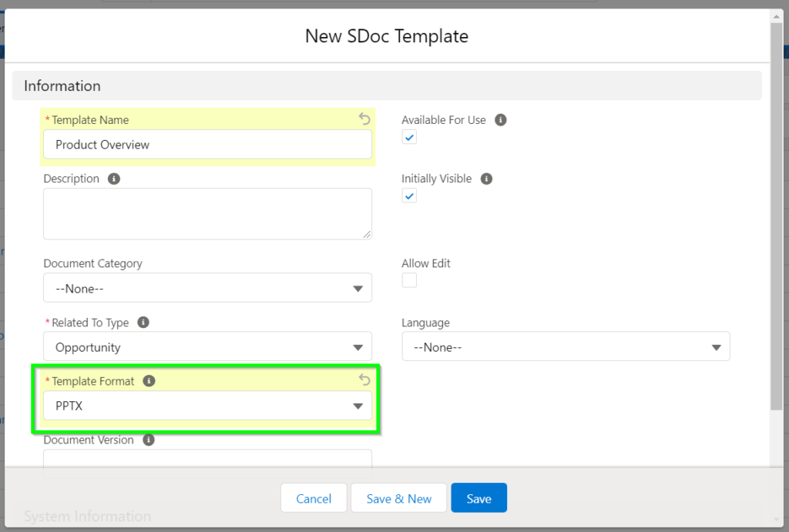Click the info icon beside Template Format
789x532 pixels.
[149, 380]
